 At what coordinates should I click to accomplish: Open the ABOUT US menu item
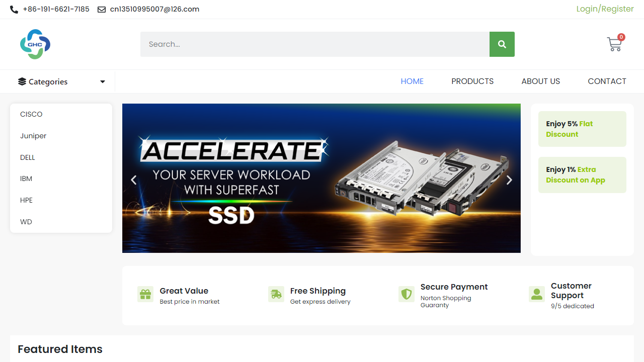tap(541, 81)
